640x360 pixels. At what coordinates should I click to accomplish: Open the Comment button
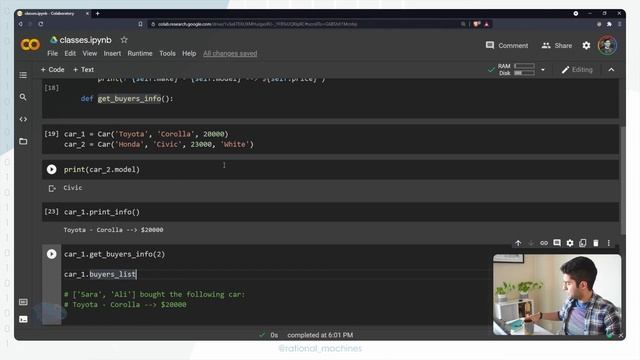[507, 45]
